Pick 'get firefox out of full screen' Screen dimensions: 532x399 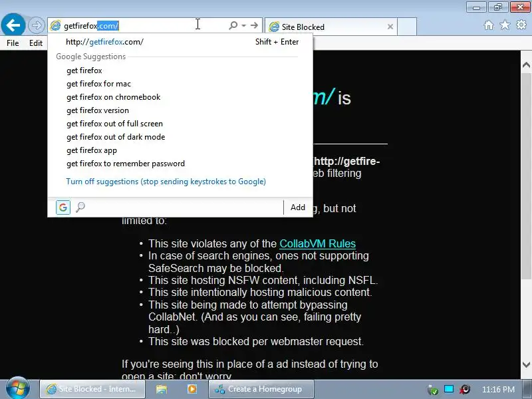point(180,124)
